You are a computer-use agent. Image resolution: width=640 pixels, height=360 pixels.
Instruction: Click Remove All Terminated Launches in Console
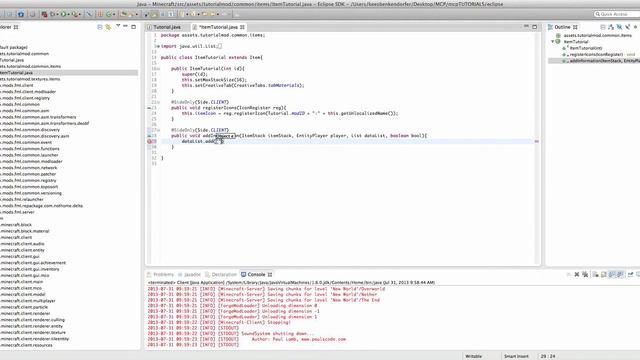585,274
